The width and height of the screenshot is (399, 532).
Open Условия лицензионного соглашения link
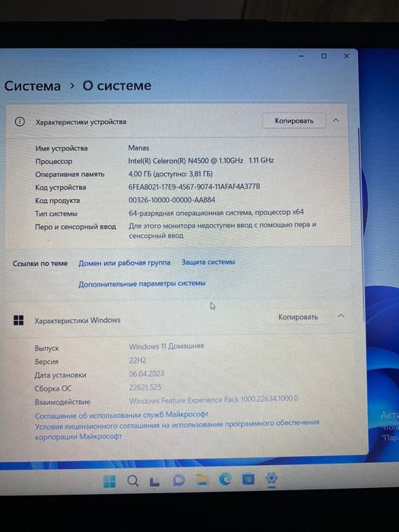coord(177,429)
